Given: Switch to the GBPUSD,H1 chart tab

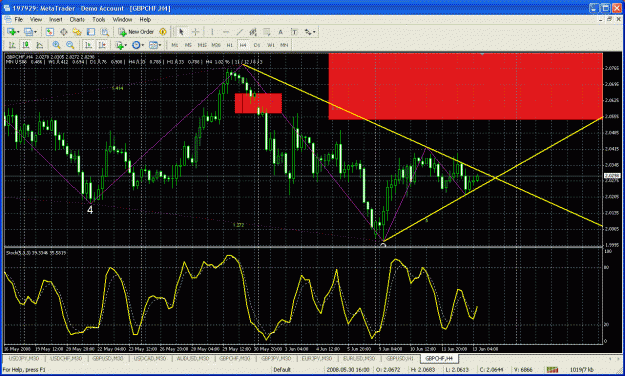Looking at the screenshot, I should (400, 358).
